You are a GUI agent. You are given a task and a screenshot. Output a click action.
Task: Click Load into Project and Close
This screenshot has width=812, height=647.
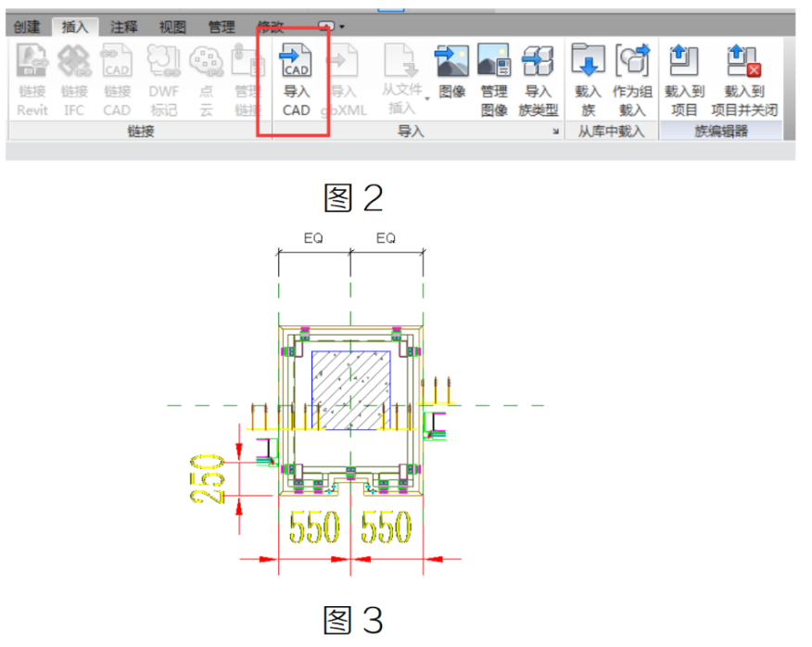pos(744,81)
